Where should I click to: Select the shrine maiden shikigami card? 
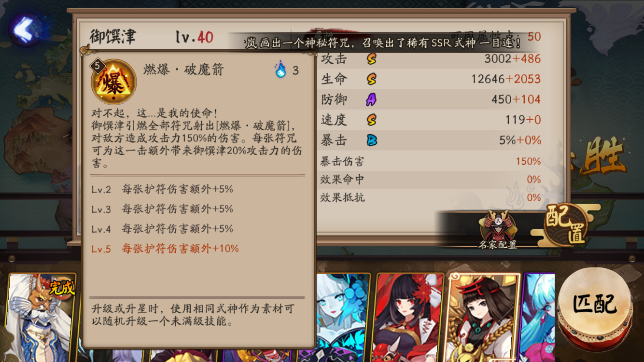(x=483, y=318)
